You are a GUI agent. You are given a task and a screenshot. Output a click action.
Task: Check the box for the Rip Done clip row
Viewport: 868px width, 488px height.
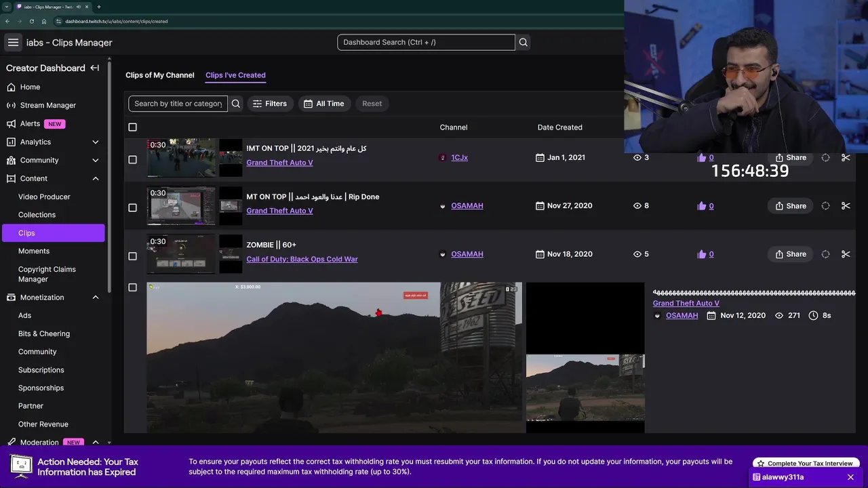point(132,207)
